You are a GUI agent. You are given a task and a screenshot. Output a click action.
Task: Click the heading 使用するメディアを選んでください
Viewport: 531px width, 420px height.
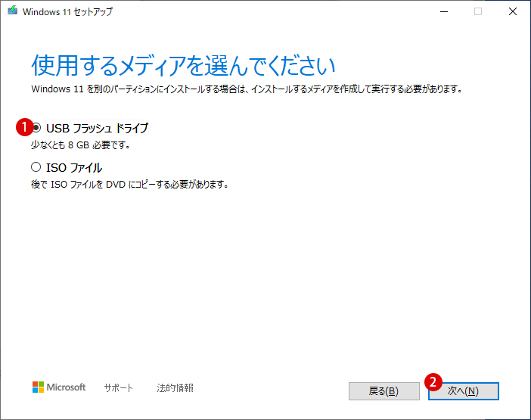click(x=183, y=65)
